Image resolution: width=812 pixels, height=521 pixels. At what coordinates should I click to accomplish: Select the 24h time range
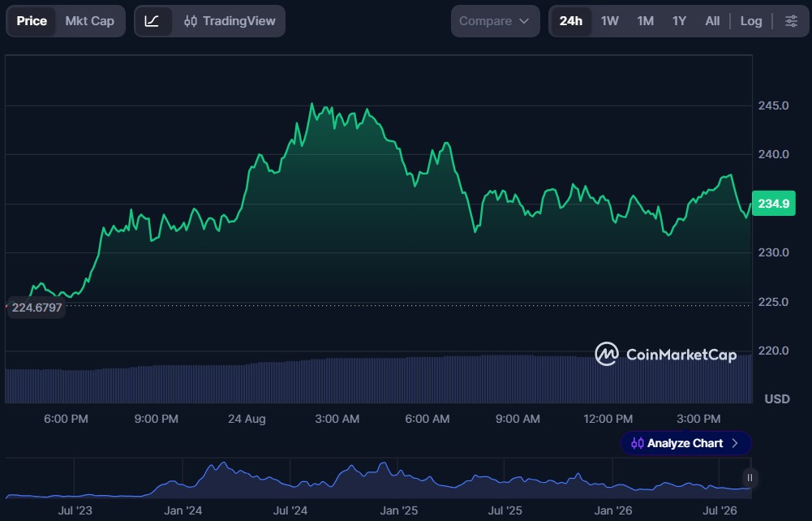coord(571,21)
